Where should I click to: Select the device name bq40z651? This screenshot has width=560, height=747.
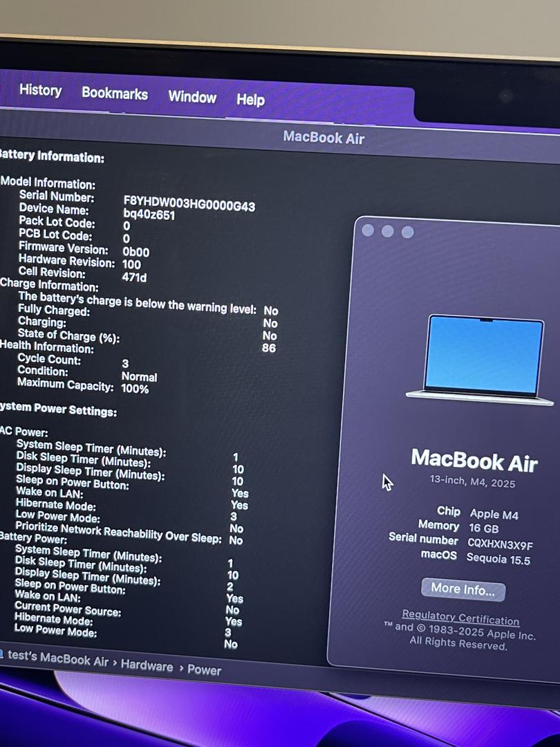coord(149,214)
